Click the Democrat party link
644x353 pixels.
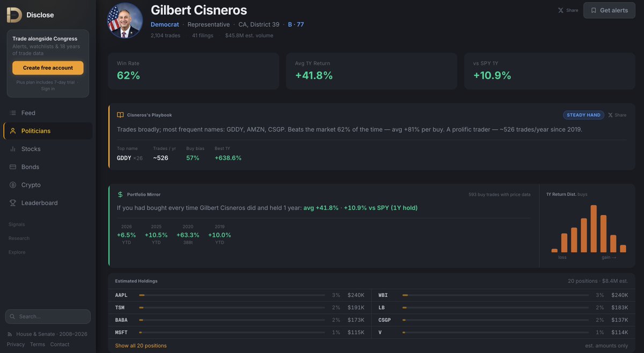[165, 25]
